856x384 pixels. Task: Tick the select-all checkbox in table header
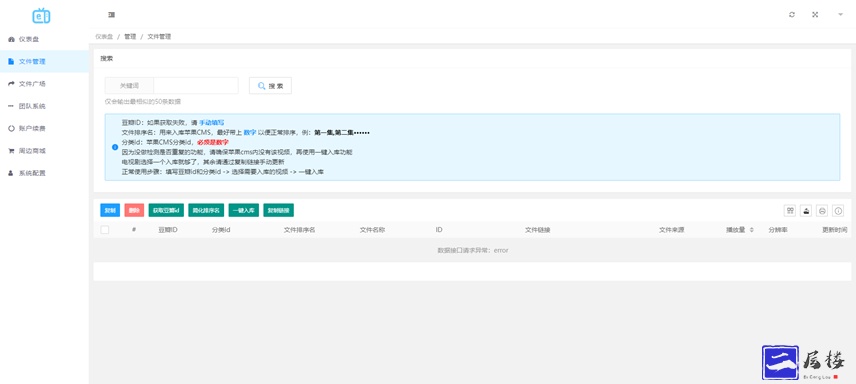pyautogui.click(x=105, y=230)
